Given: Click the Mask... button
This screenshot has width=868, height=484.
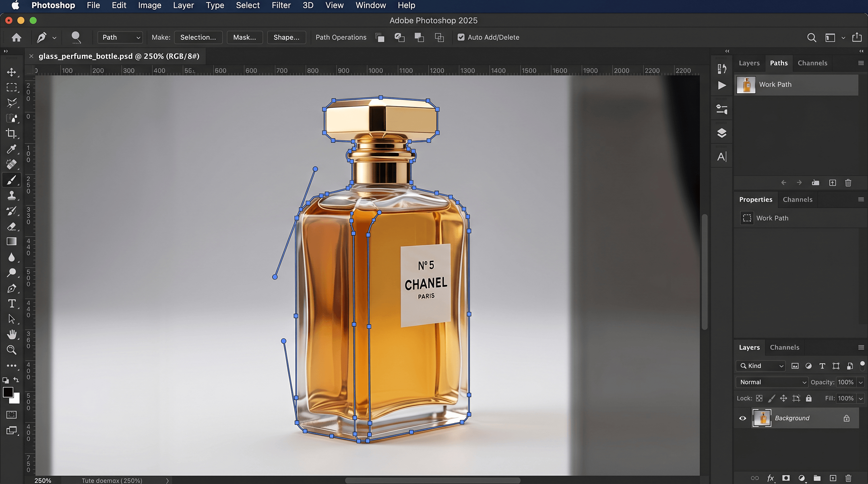Looking at the screenshot, I should pos(245,37).
